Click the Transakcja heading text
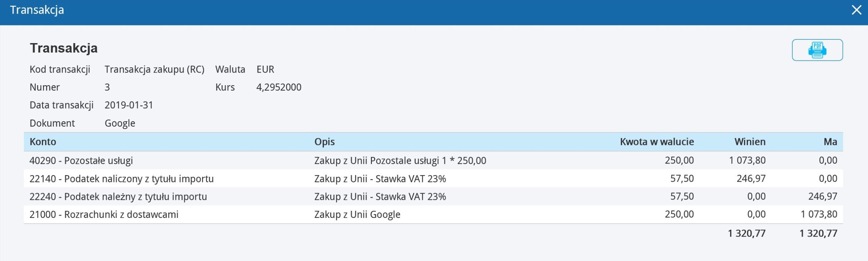The width and height of the screenshot is (868, 261). click(x=64, y=48)
